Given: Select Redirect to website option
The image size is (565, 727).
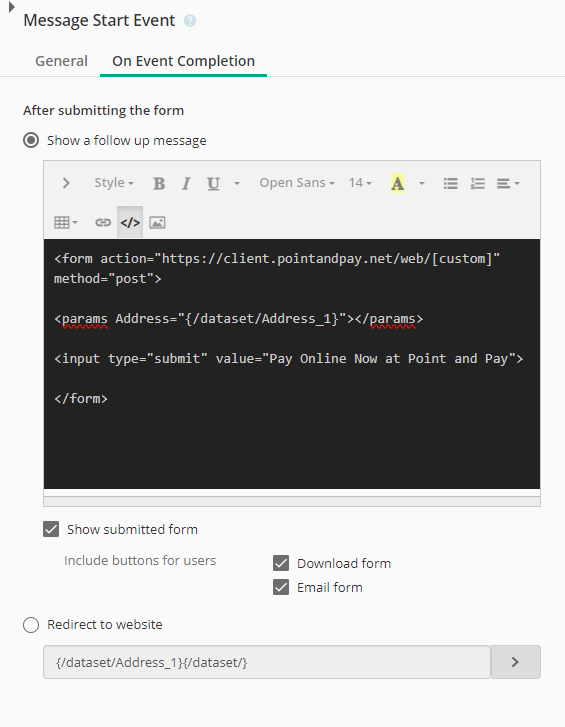Looking at the screenshot, I should click(31, 625).
